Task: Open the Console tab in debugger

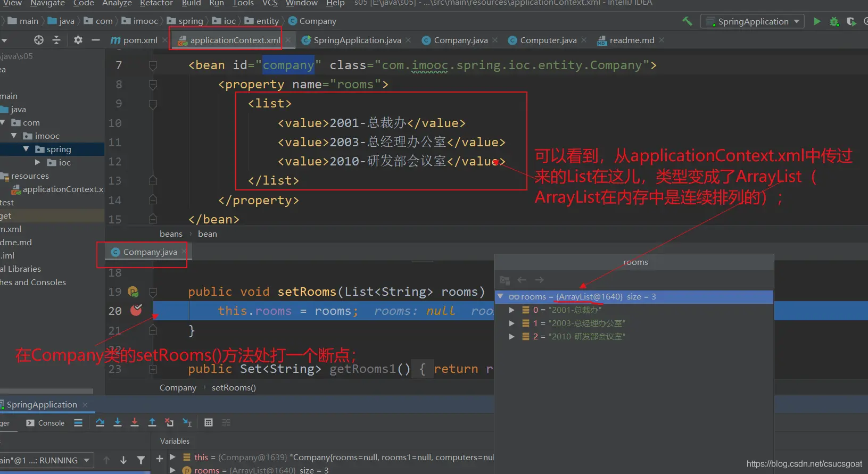Action: click(x=46, y=423)
